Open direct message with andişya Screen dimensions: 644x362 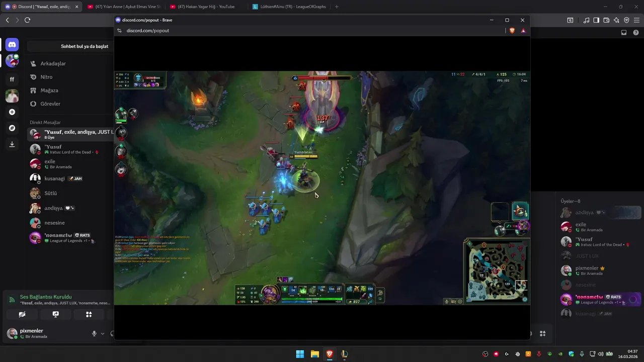[70, 208]
